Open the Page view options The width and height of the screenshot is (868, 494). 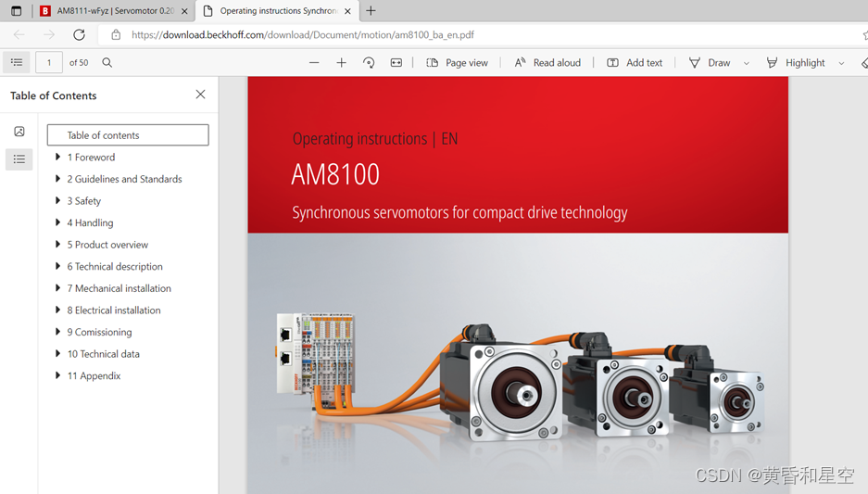pyautogui.click(x=458, y=63)
